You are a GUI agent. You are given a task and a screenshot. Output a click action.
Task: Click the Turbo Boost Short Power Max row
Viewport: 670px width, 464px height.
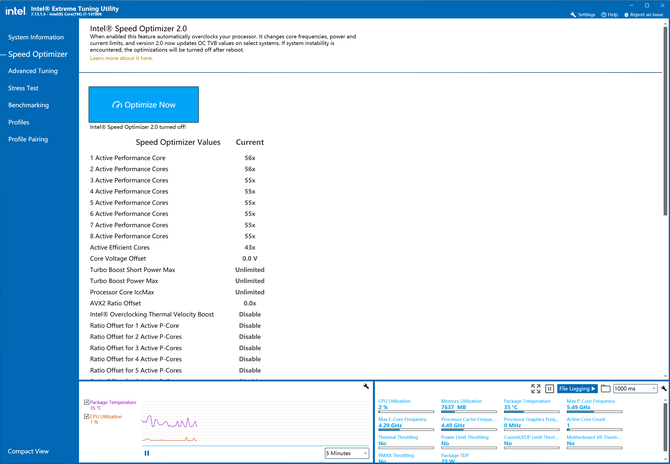pos(177,270)
